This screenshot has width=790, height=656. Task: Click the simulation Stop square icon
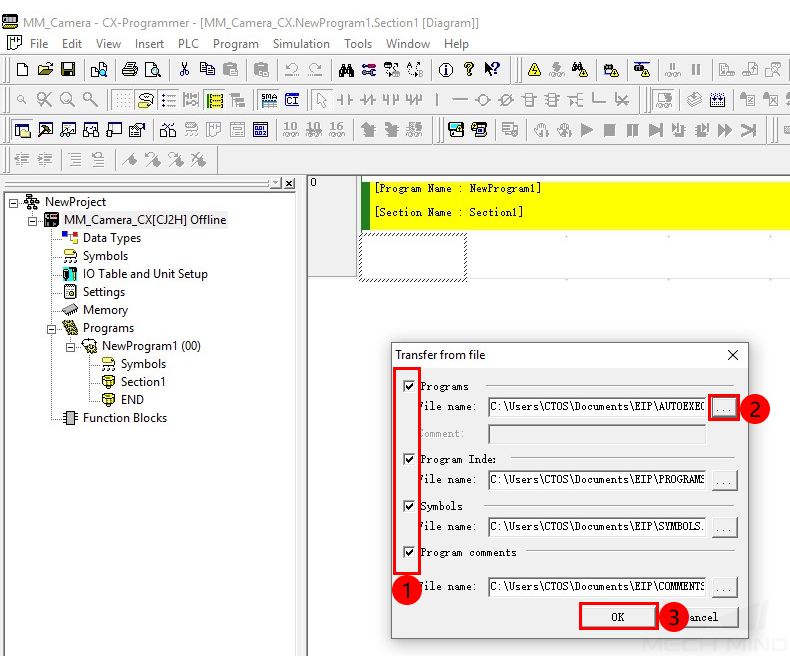(x=610, y=130)
